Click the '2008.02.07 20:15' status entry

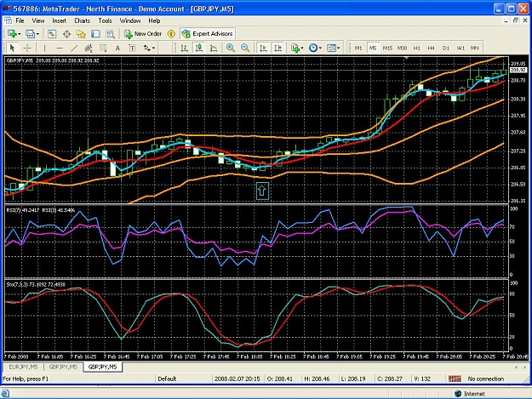237,379
